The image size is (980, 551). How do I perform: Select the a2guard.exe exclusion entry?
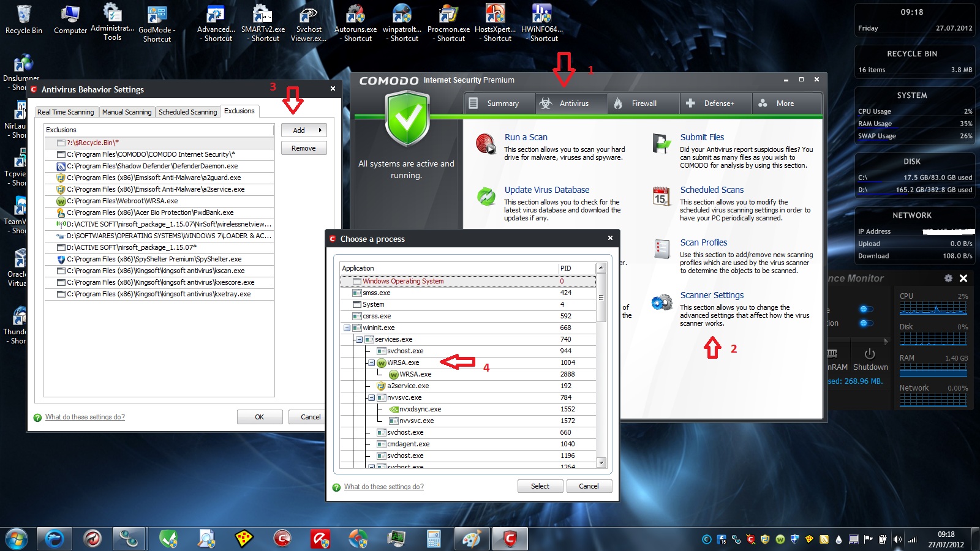[159, 178]
